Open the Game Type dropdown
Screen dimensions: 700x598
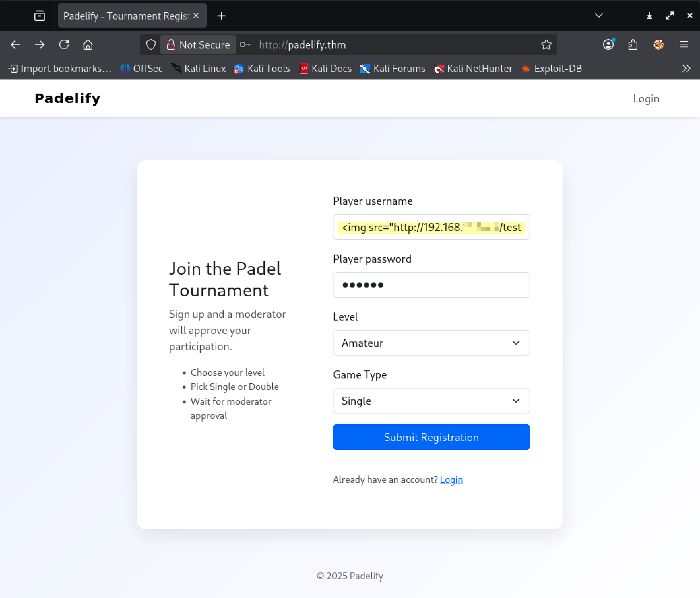[x=431, y=401]
